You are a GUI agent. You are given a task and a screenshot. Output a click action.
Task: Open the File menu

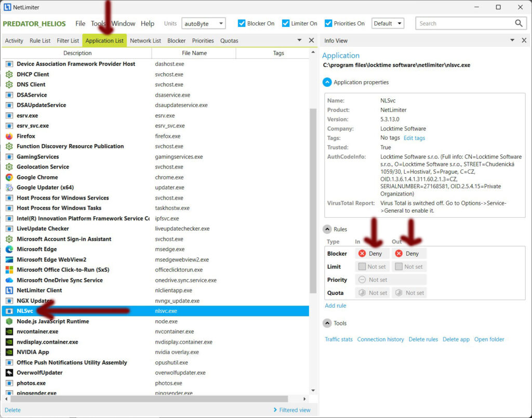coord(80,23)
